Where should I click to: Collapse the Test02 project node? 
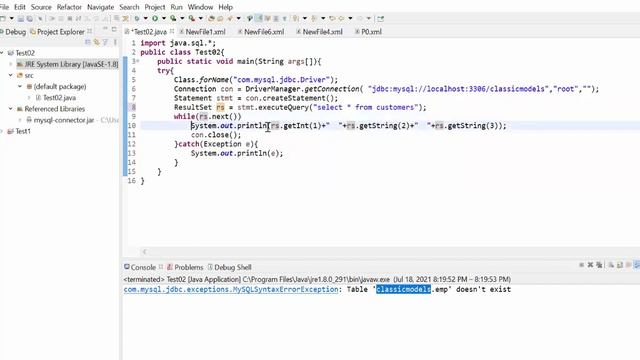click(x=2, y=53)
